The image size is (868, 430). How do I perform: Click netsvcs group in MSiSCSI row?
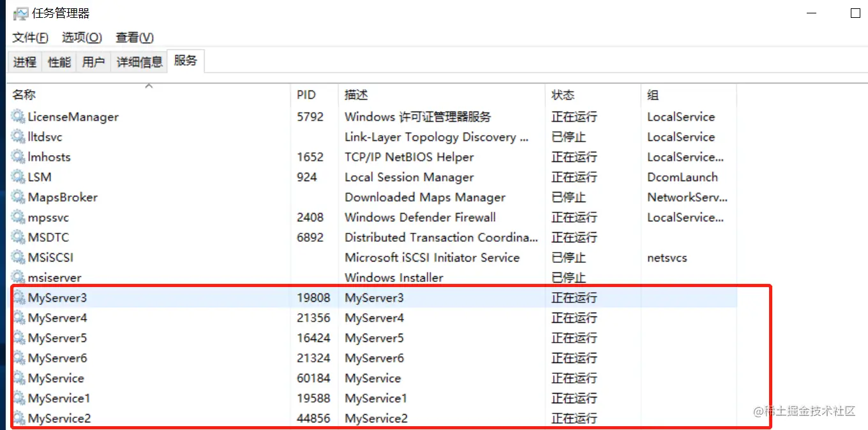(667, 257)
